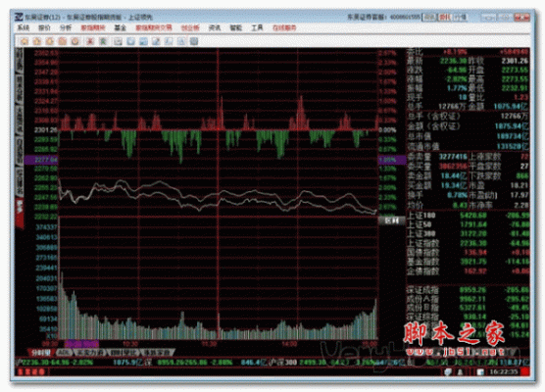Select the 上证380 index row
This screenshot has height=392, width=545.
(468, 234)
